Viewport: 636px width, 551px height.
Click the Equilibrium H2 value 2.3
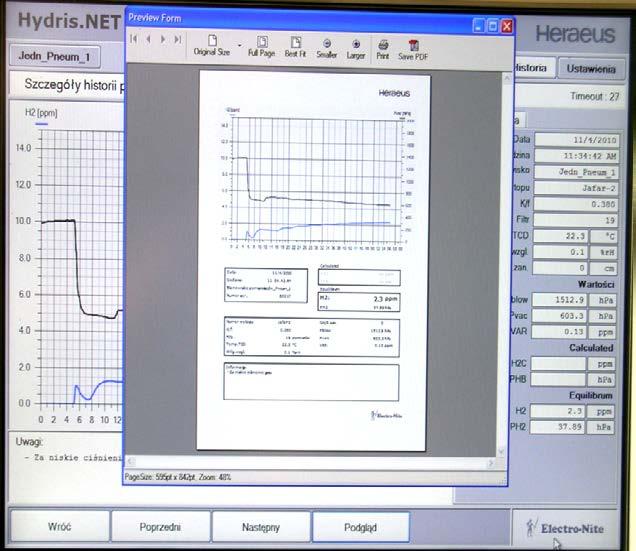[x=558, y=411]
